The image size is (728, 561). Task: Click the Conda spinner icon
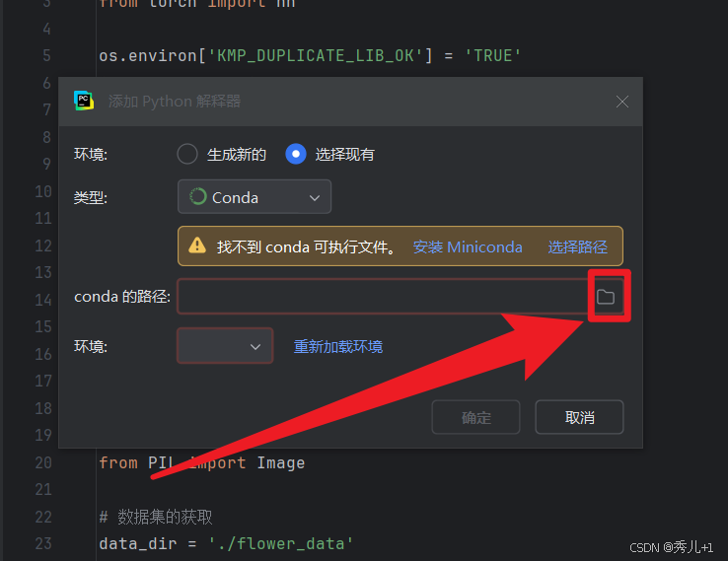point(198,197)
